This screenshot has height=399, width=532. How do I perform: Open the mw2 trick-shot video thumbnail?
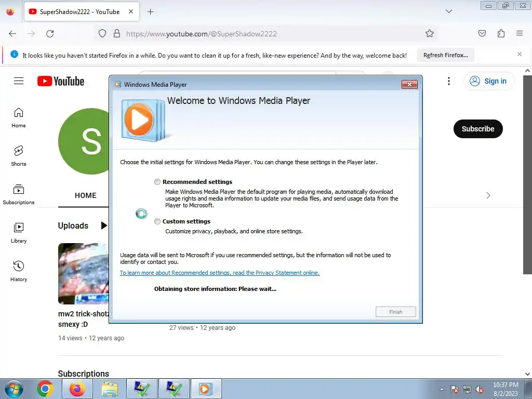pos(84,273)
